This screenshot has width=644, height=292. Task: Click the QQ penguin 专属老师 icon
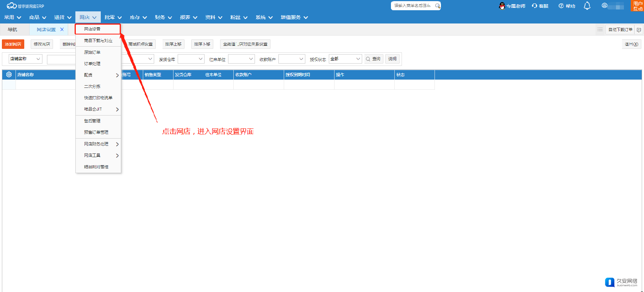tap(502, 6)
